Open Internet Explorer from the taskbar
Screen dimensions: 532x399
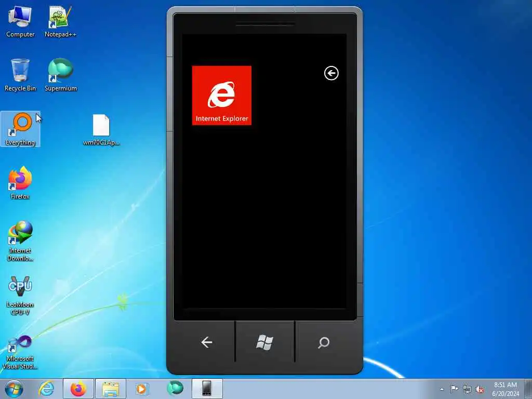[46, 389]
